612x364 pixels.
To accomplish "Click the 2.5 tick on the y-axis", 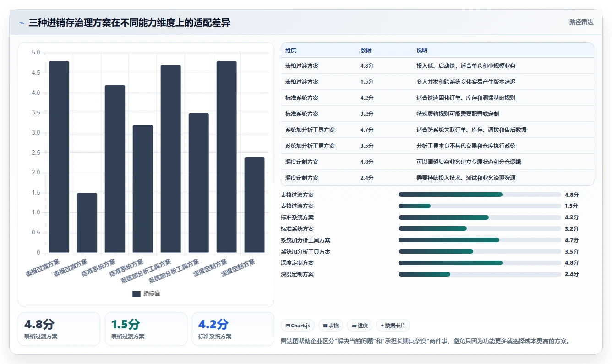I will pyautogui.click(x=36, y=153).
